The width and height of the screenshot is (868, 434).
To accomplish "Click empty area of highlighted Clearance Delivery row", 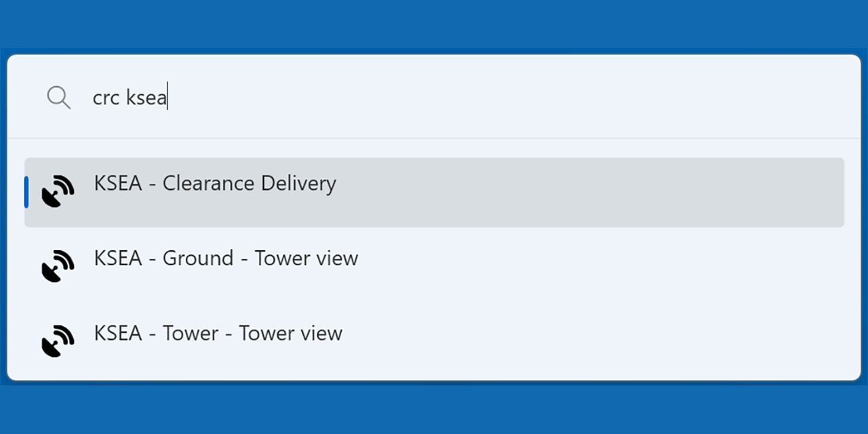I will tap(576, 192).
